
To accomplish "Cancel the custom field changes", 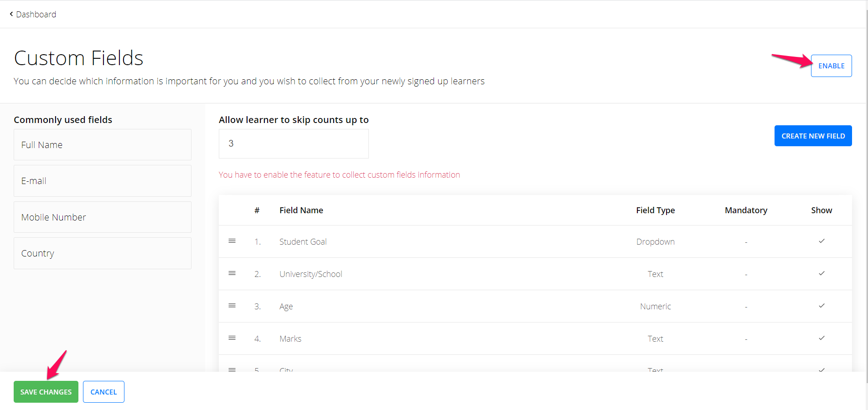I will [103, 392].
